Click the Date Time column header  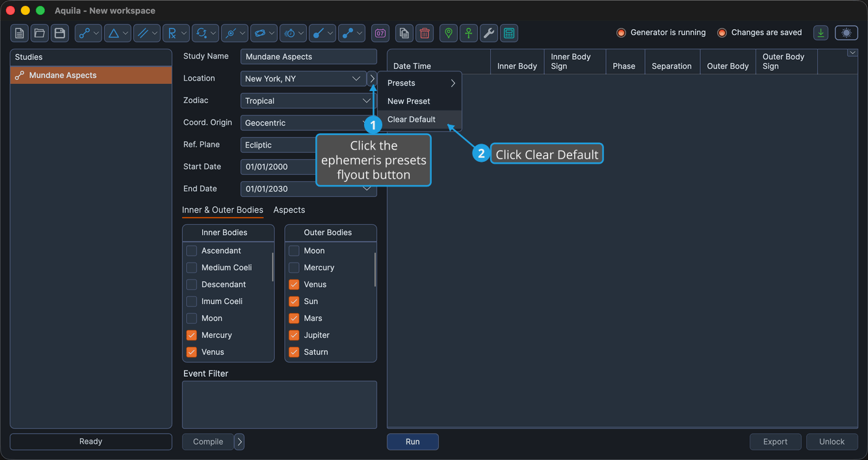(x=438, y=62)
